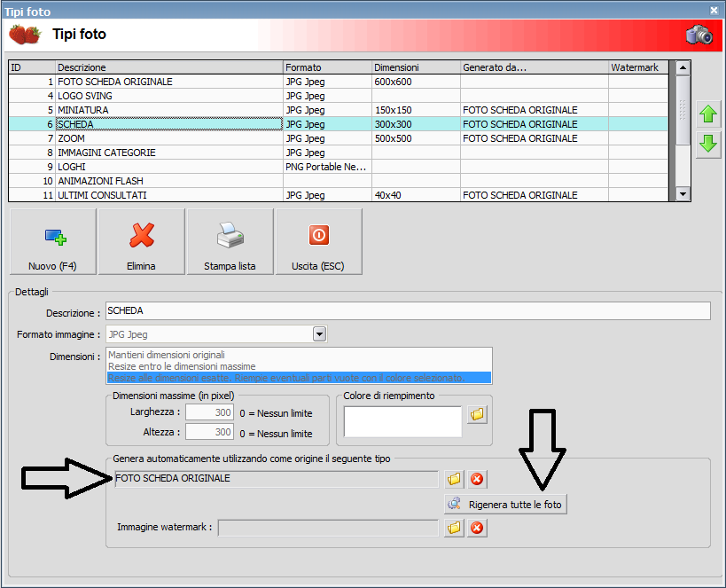Click the Altezza input field

coord(209,432)
